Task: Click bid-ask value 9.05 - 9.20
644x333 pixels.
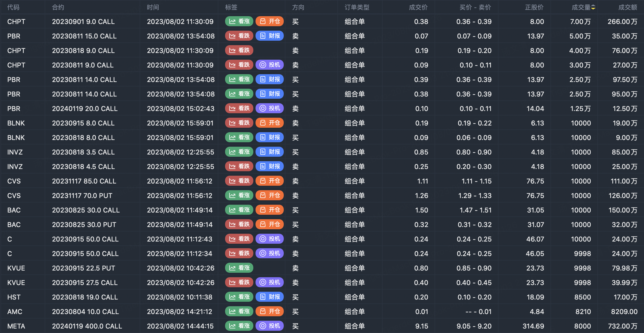Action: pyautogui.click(x=474, y=326)
